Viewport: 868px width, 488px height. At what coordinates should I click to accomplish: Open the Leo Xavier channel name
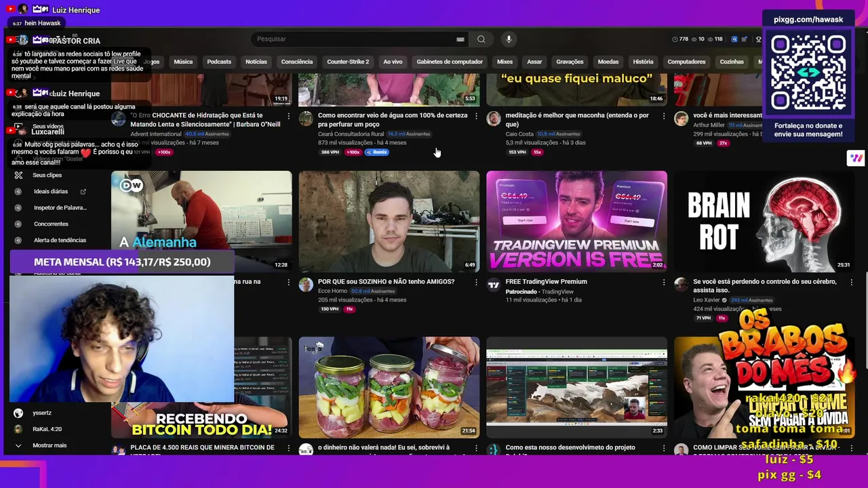click(x=706, y=300)
